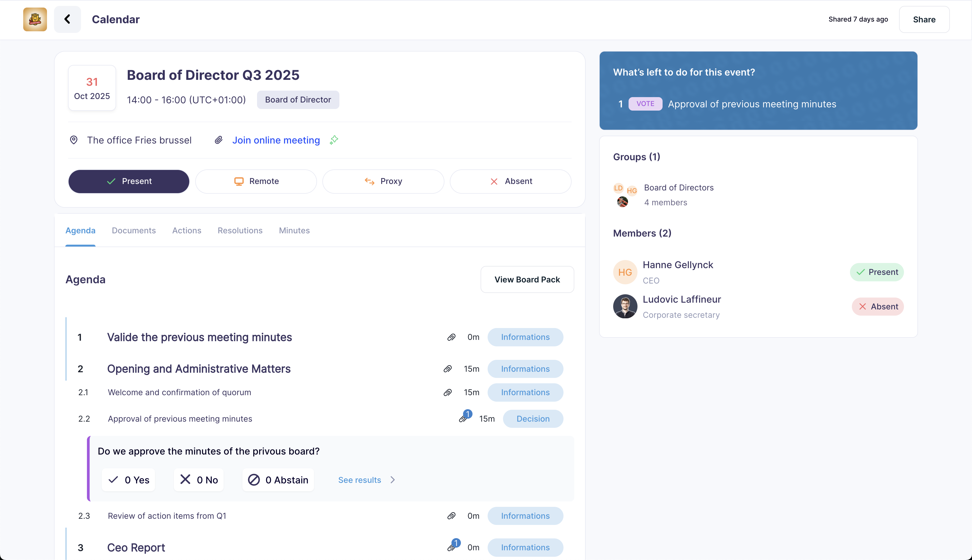Expand See results chevron
The width and height of the screenshot is (972, 560).
(x=392, y=480)
